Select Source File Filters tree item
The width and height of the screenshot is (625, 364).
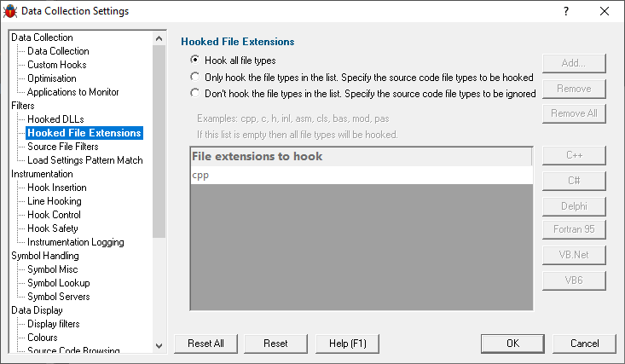click(x=62, y=147)
